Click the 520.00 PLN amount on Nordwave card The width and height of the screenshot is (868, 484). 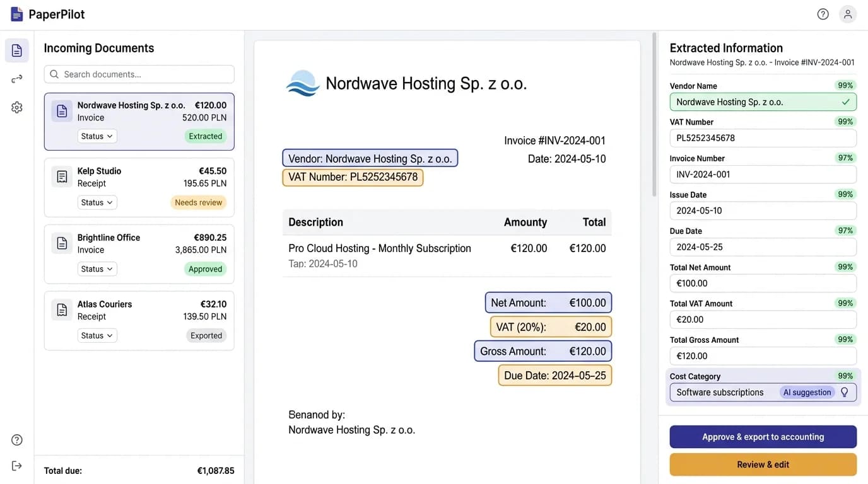click(204, 117)
